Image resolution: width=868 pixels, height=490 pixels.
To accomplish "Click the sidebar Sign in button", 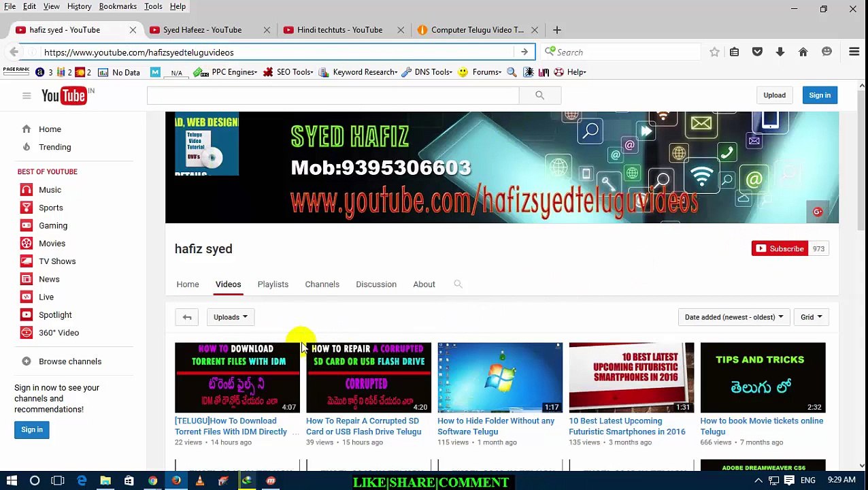I will pos(32,429).
